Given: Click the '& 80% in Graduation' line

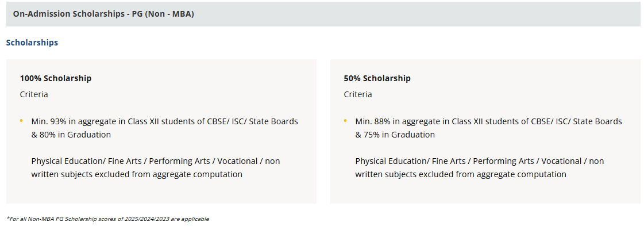Looking at the screenshot, I should pos(71,135).
